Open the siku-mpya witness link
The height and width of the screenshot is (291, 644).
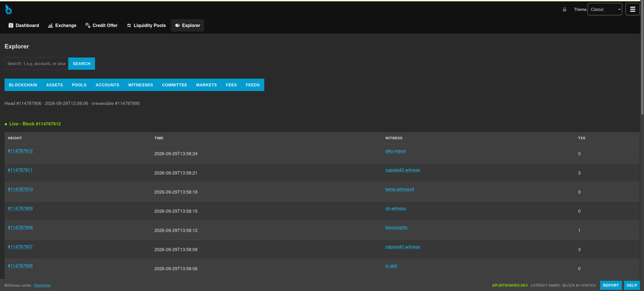[x=395, y=151]
